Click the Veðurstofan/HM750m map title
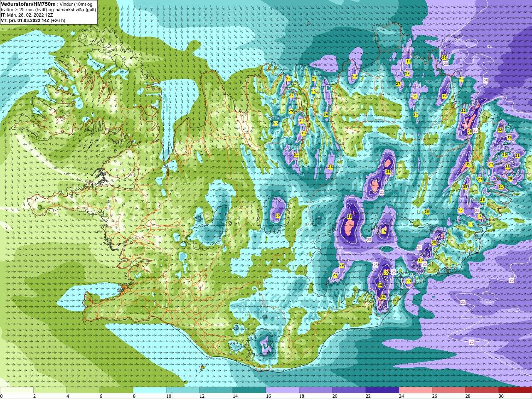 coord(28,4)
